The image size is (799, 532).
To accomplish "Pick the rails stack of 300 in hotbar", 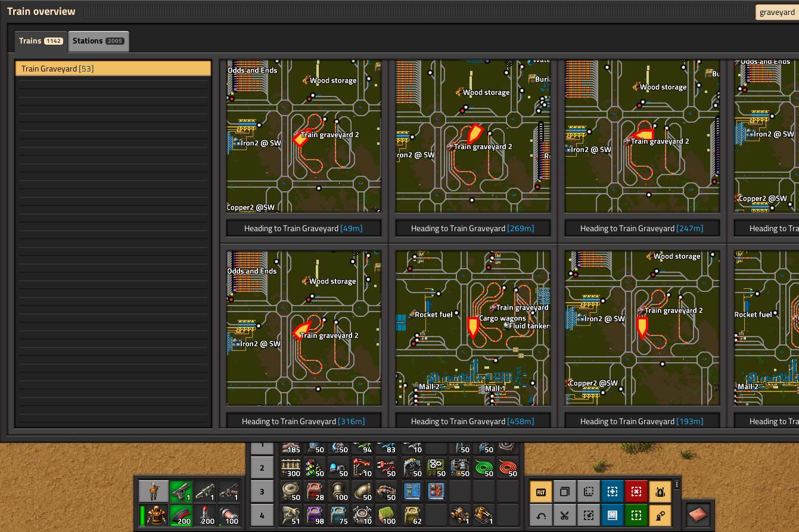I will (291, 468).
